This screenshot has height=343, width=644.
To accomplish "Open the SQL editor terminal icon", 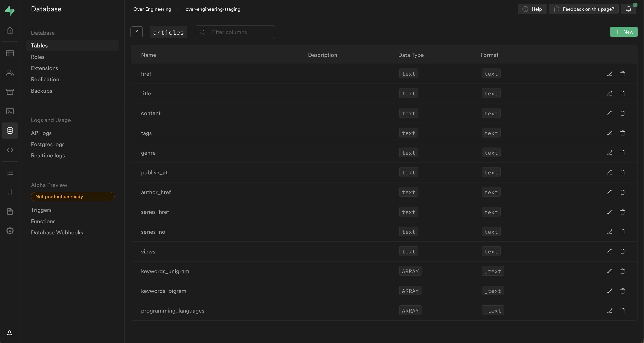I will click(x=10, y=111).
